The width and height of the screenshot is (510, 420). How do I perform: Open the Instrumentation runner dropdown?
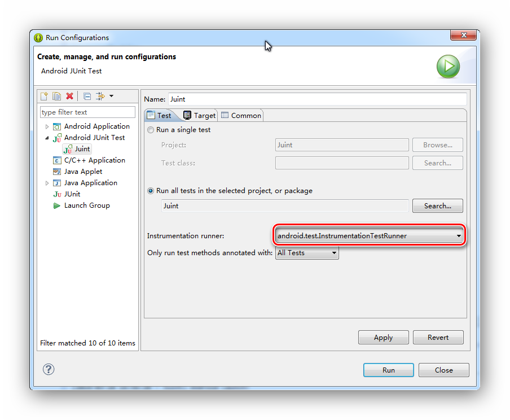tap(459, 236)
